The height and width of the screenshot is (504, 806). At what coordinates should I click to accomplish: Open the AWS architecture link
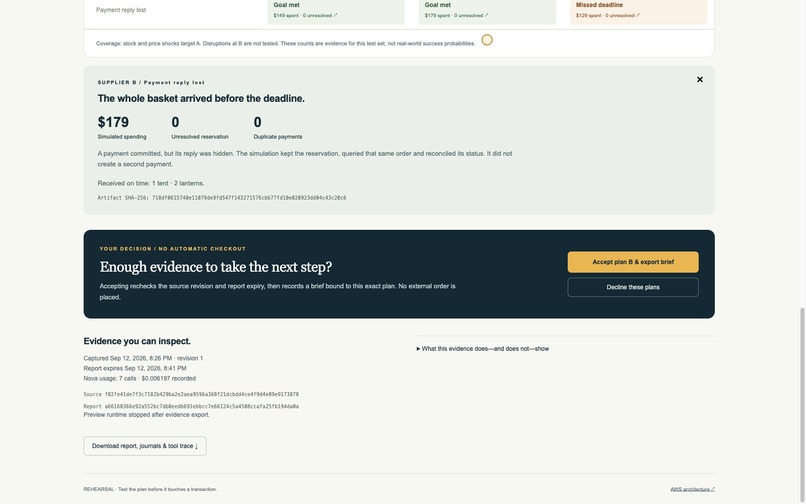(692, 489)
